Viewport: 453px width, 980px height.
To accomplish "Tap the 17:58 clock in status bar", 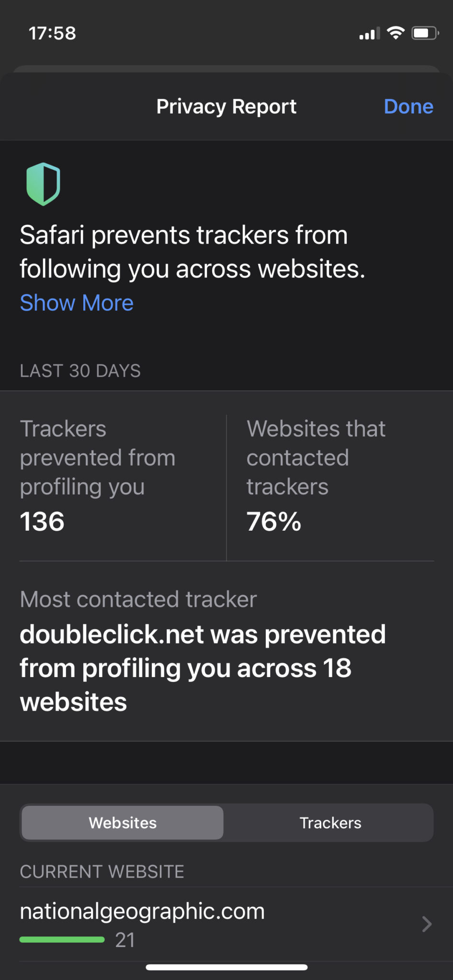I will pyautogui.click(x=52, y=33).
